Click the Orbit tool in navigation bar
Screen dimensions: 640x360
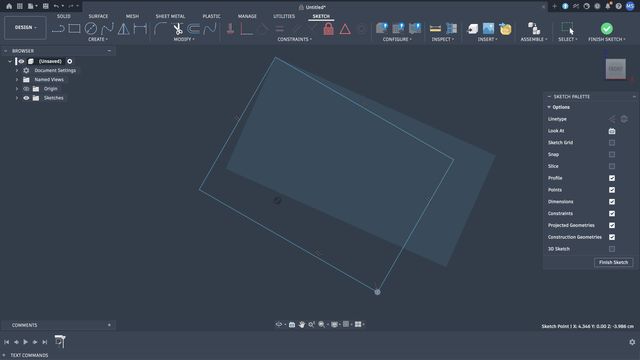[x=279, y=324]
